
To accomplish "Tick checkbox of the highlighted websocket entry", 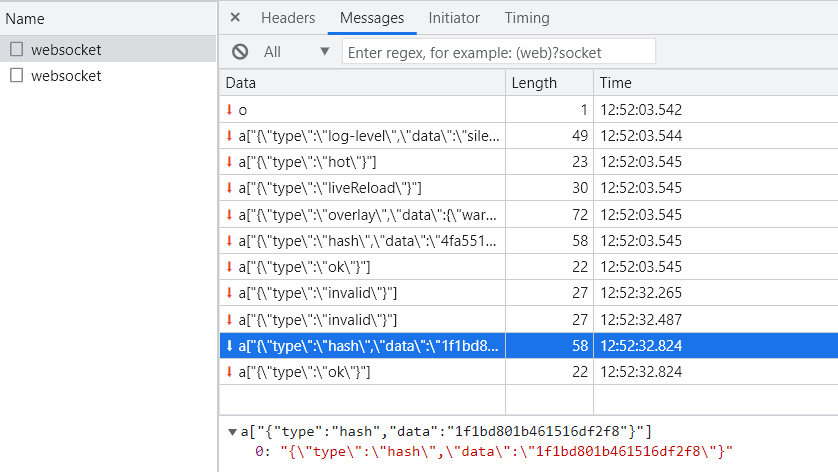I will coord(17,49).
